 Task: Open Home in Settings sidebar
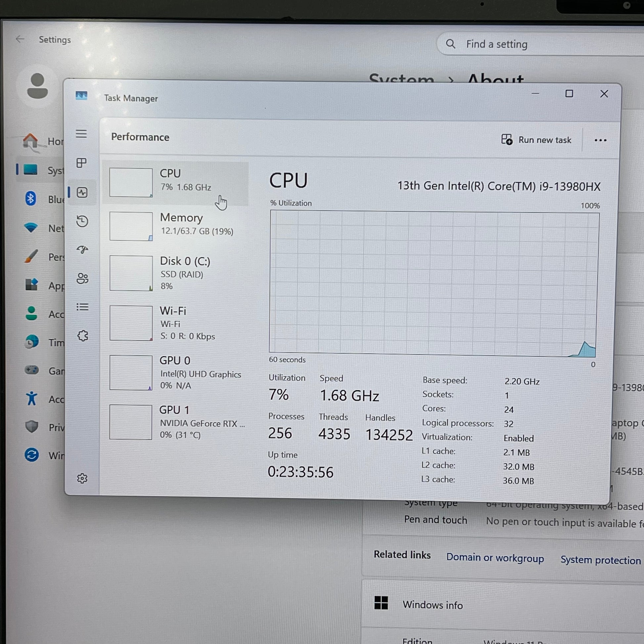[40, 141]
